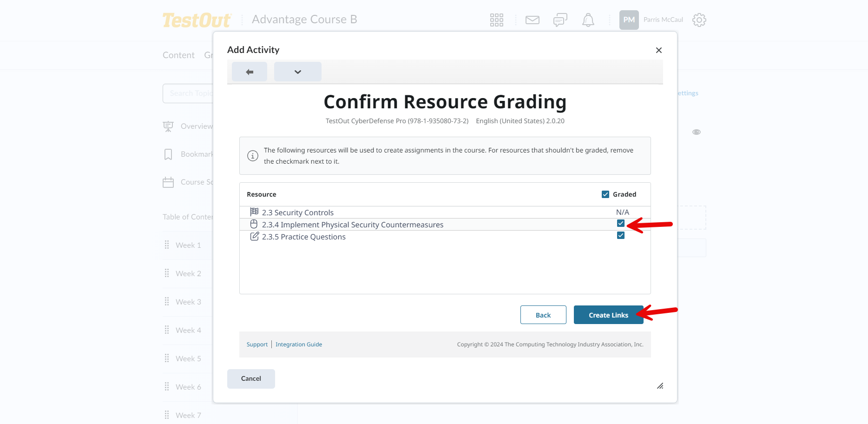Toggle the Graded header checkbox
The width and height of the screenshot is (868, 424).
coord(605,194)
